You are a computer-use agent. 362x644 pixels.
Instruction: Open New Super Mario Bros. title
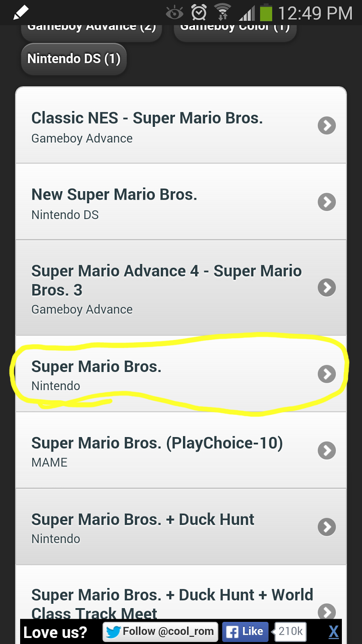pyautogui.click(x=114, y=195)
